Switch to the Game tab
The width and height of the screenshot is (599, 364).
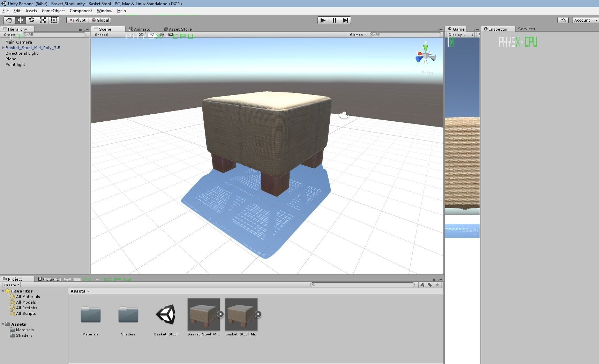pyautogui.click(x=456, y=29)
